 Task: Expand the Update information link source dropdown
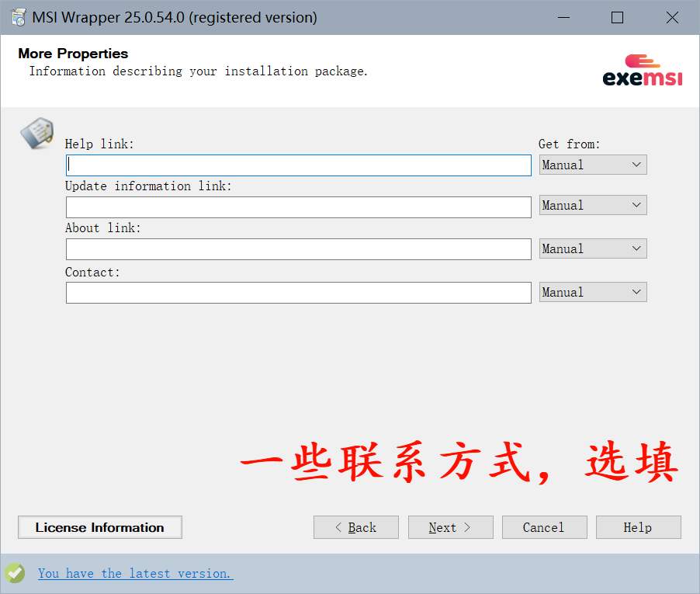click(x=593, y=206)
